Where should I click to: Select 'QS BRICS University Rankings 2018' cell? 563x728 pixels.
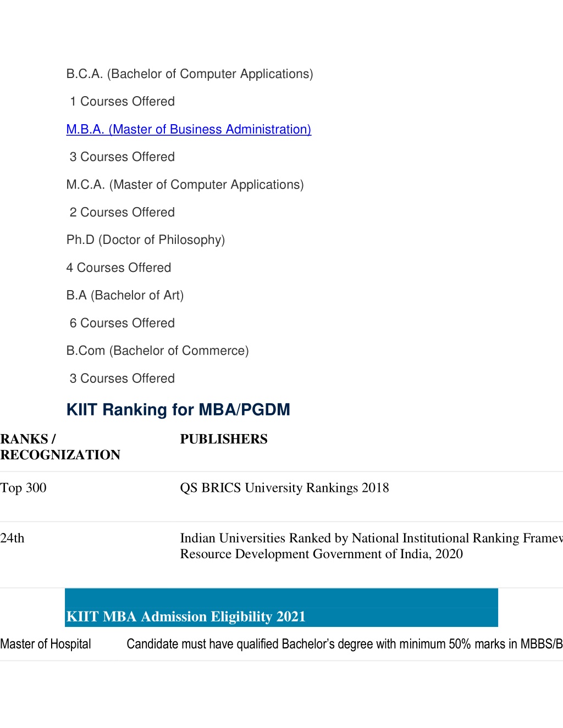click(284, 488)
